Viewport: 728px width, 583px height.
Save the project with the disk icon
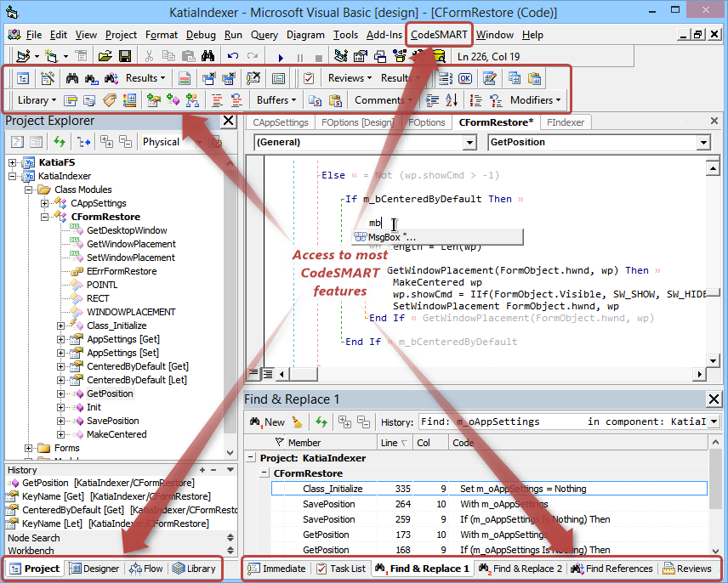point(124,56)
